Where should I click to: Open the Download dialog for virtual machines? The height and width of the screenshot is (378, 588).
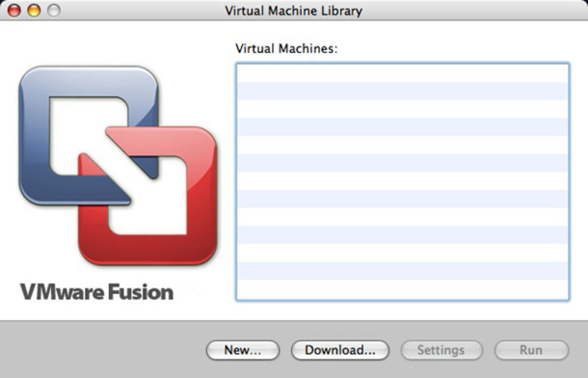[340, 350]
